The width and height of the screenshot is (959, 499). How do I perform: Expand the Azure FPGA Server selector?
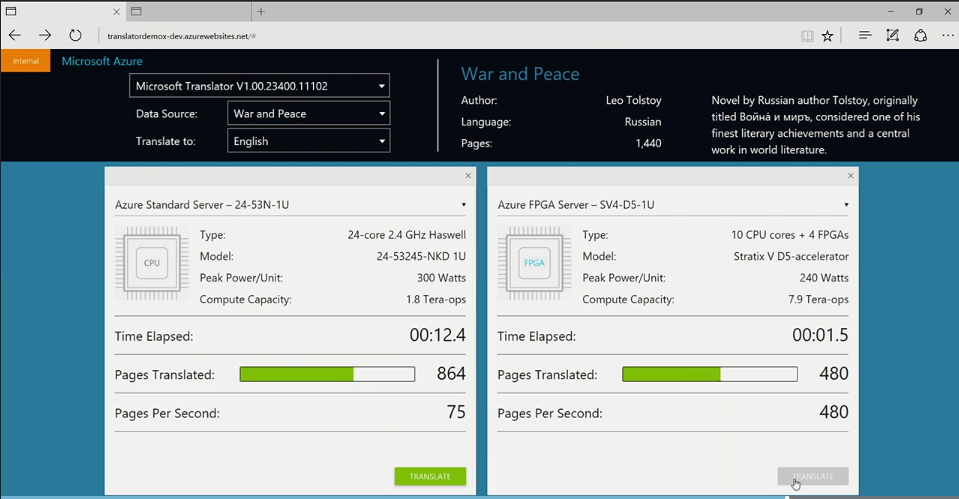[x=673, y=205]
